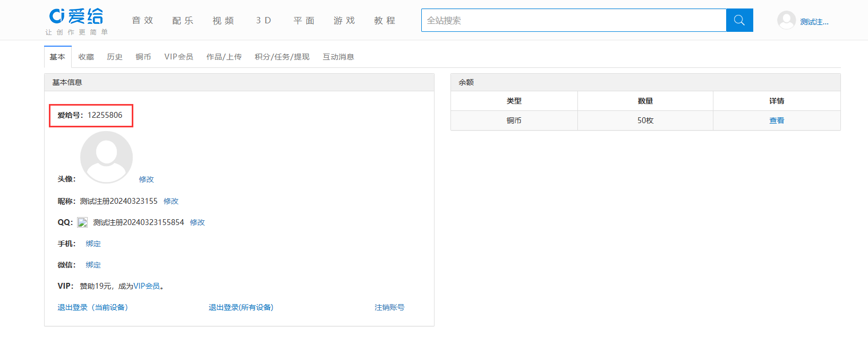Click the 爱给 site logo

tap(76, 16)
